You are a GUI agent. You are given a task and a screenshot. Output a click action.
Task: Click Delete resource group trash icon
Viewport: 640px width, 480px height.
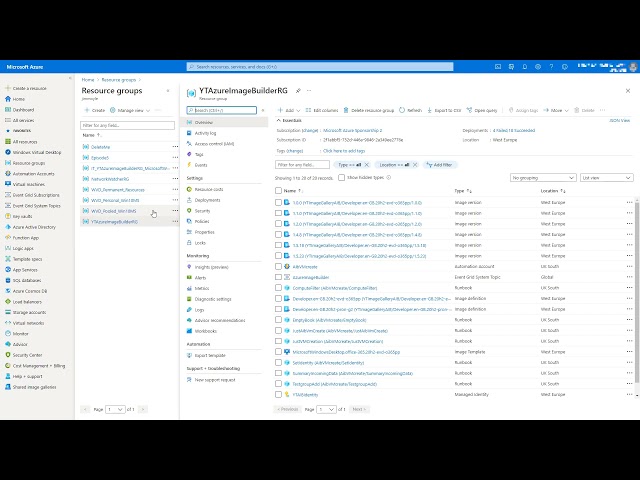point(346,110)
